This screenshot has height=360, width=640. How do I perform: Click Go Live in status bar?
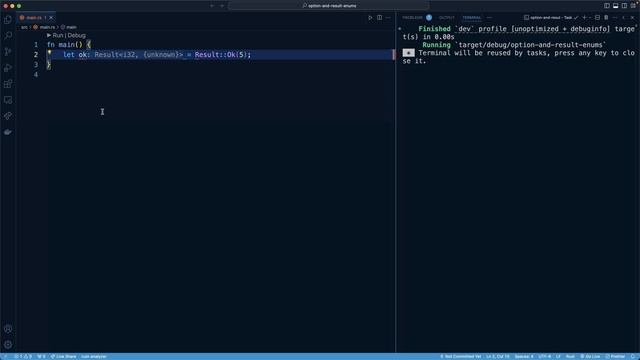click(590, 356)
